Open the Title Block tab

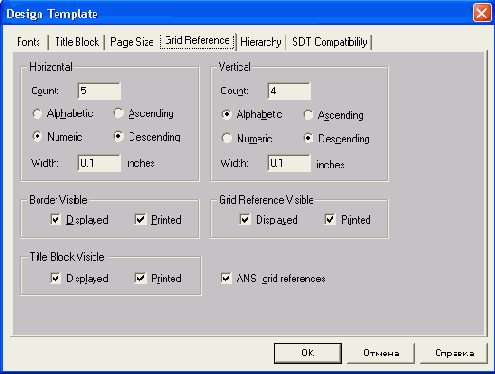click(77, 42)
